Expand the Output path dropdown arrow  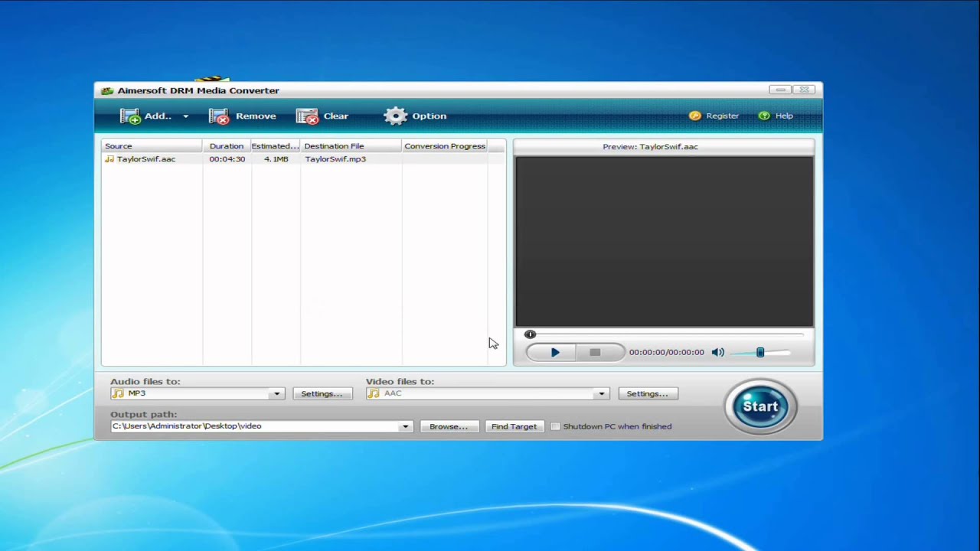coord(406,426)
